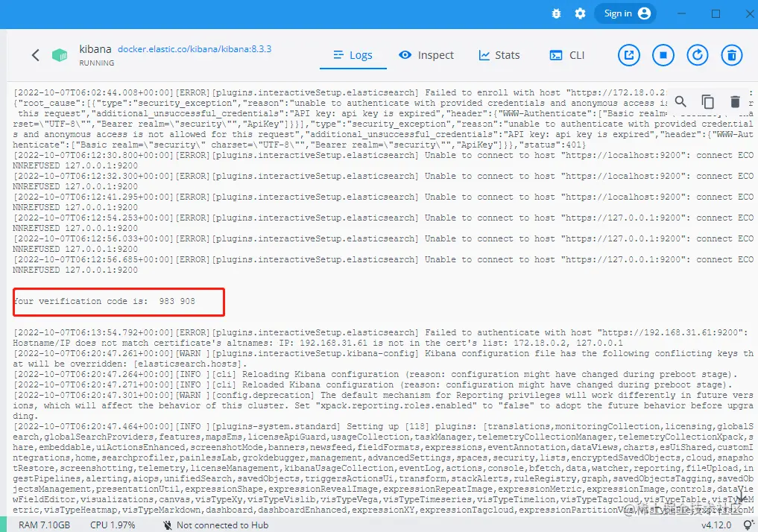Jump to log bottom with down arrow
The image size is (758, 532).
click(741, 495)
